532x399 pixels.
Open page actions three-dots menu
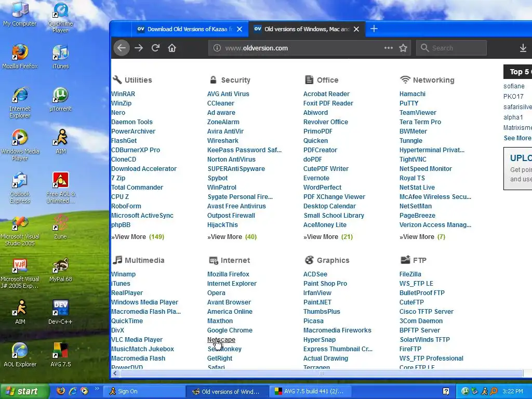[389, 48]
